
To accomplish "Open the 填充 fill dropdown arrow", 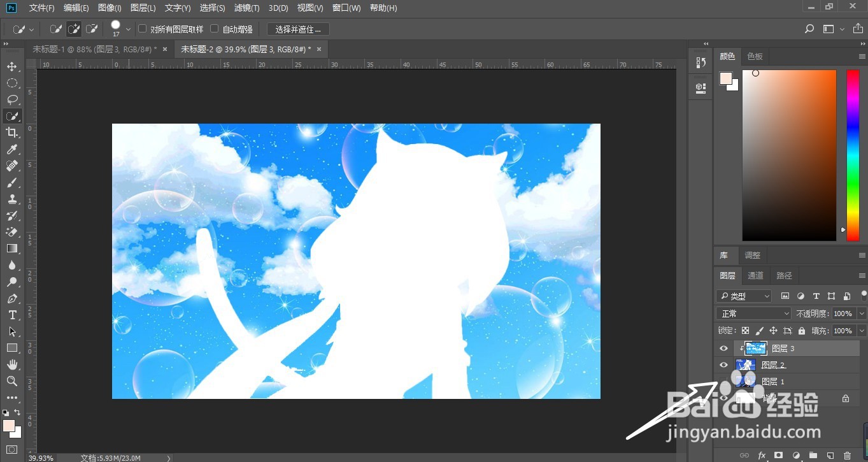I will [862, 331].
